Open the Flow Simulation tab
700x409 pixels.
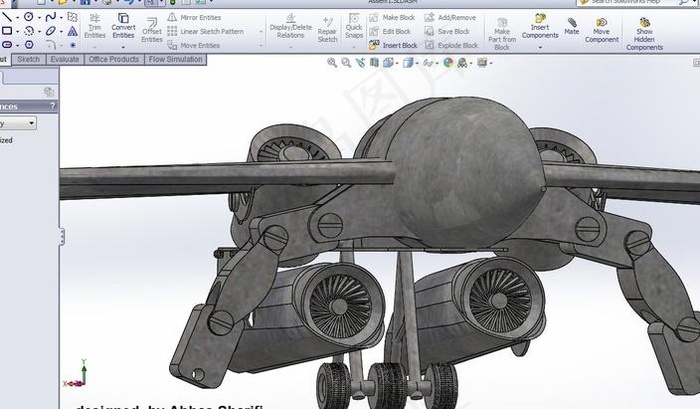[175, 59]
